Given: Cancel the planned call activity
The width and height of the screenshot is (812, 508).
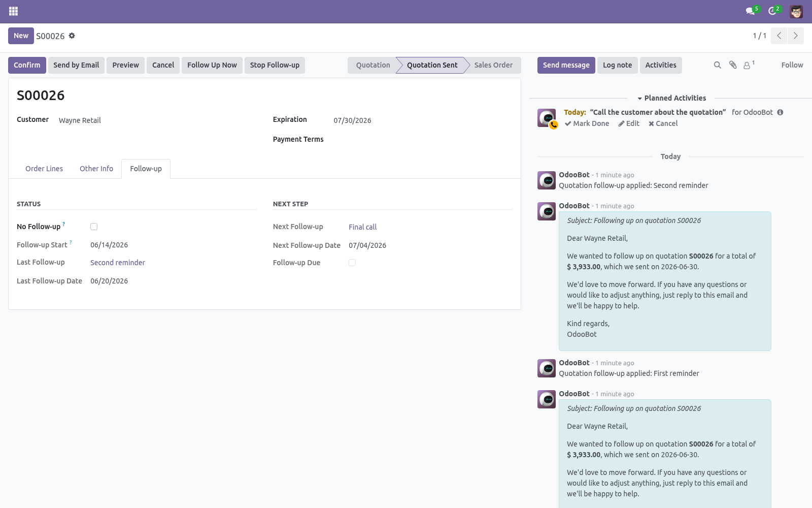Looking at the screenshot, I should tap(663, 123).
